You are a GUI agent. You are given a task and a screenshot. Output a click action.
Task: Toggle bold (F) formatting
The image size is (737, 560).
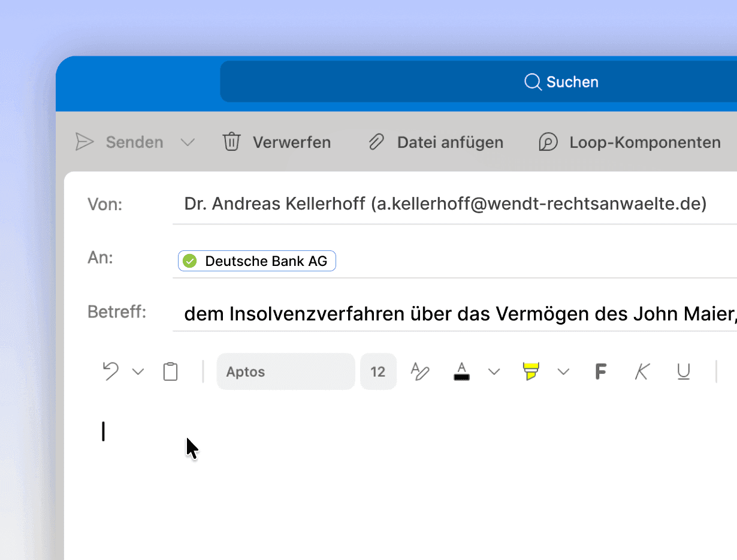pyautogui.click(x=601, y=371)
